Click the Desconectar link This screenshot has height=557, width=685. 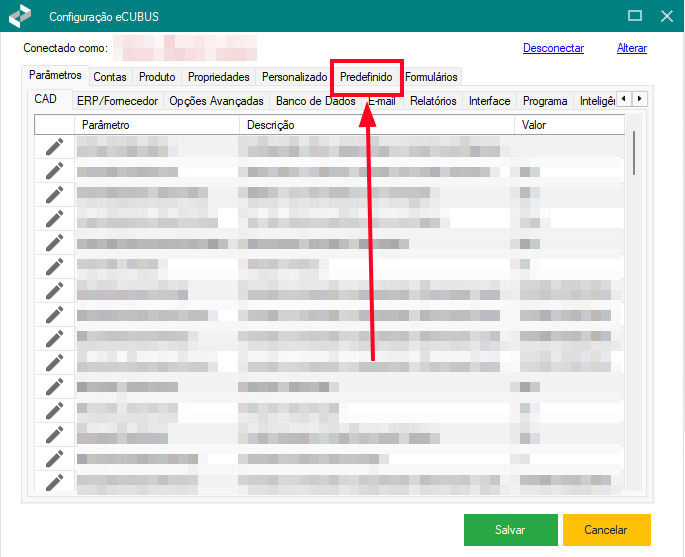(553, 48)
